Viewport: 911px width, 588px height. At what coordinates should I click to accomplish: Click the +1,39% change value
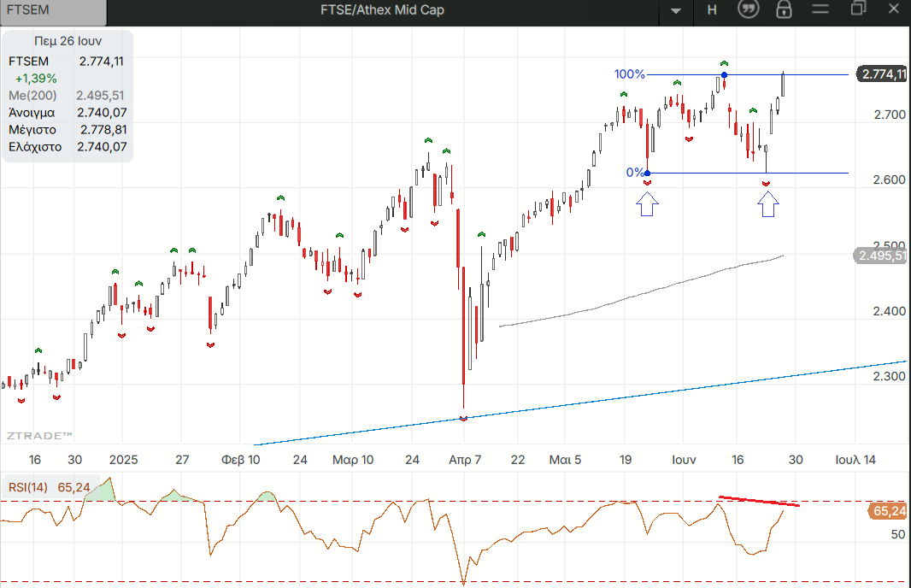(x=36, y=79)
